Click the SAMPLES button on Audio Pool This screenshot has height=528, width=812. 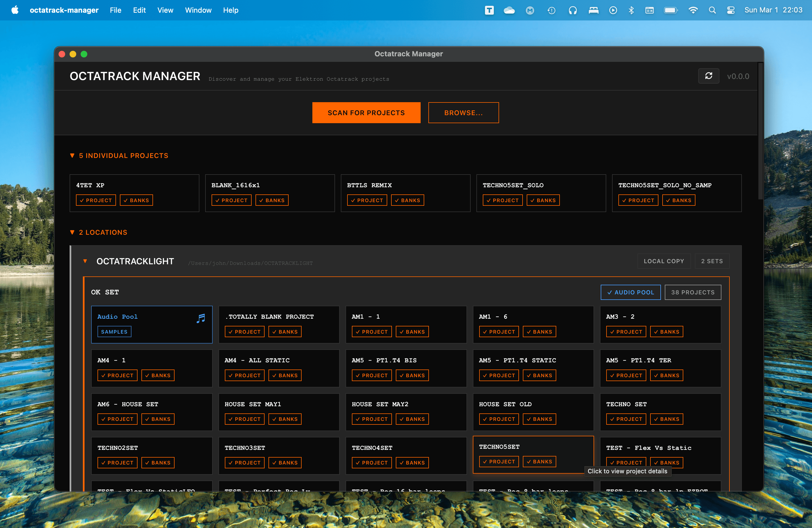click(114, 331)
